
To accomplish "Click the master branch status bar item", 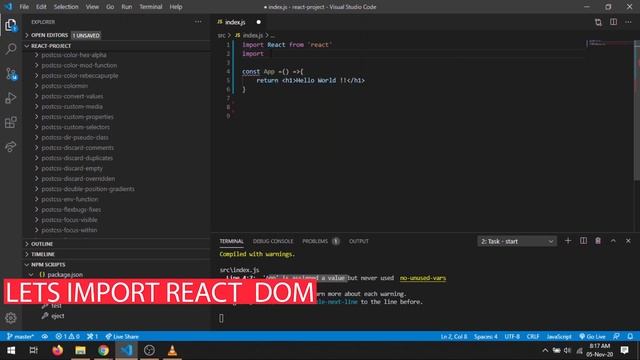I will 20,336.
